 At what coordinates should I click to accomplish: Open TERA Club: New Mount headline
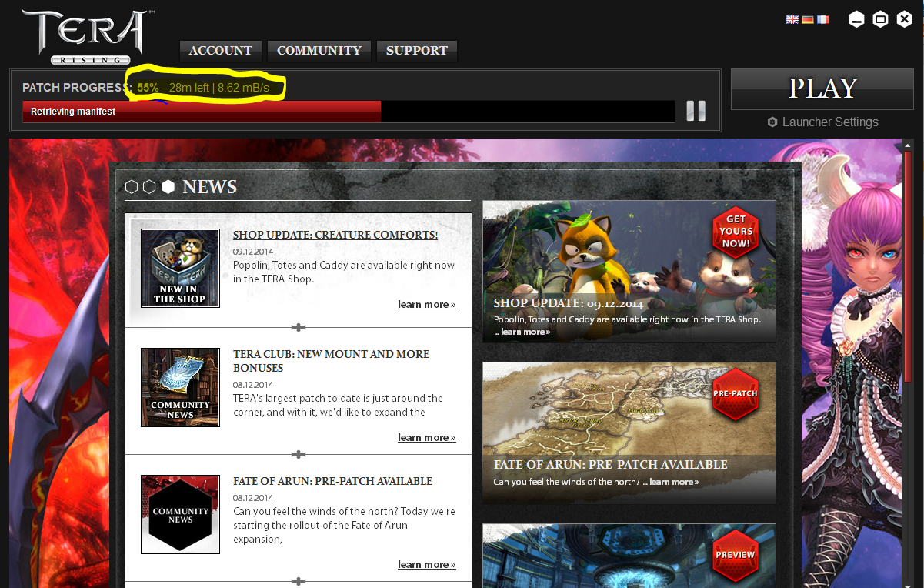click(x=332, y=361)
